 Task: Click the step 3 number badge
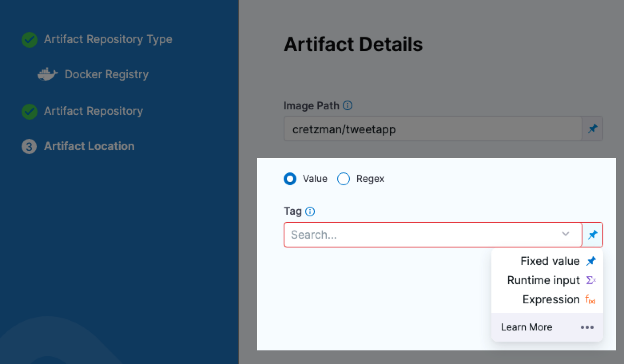coord(29,146)
